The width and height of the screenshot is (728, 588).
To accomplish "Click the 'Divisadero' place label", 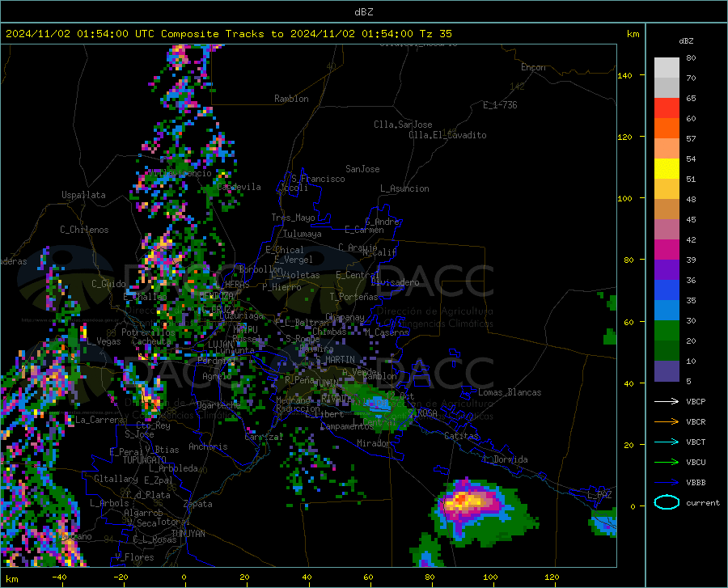I will pos(395,282).
